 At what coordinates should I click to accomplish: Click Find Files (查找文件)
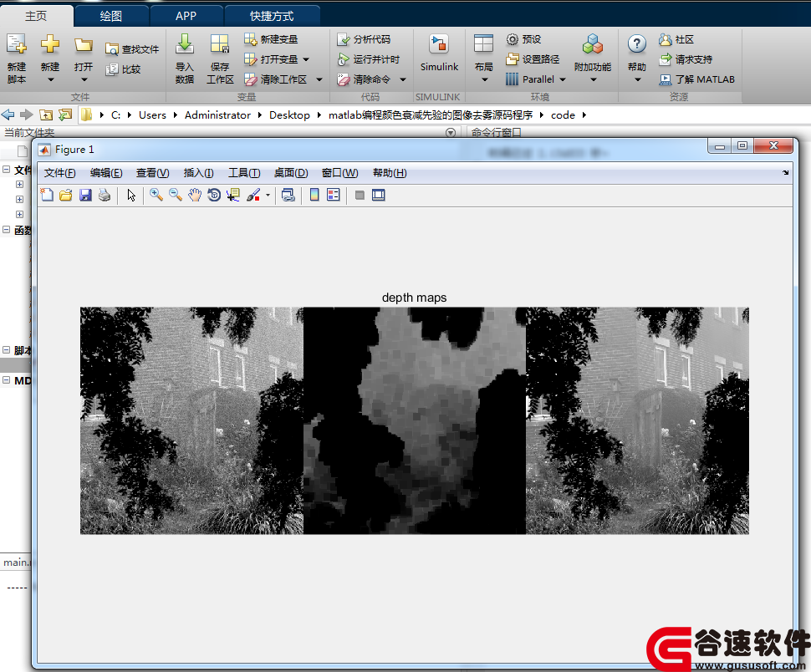[x=132, y=49]
